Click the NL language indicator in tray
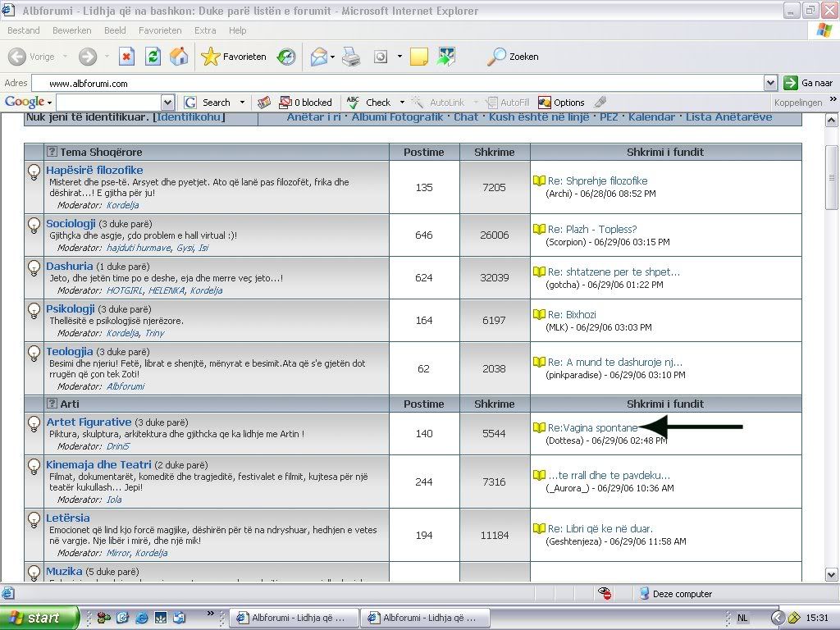This screenshot has width=840, height=630. pyautogui.click(x=742, y=618)
